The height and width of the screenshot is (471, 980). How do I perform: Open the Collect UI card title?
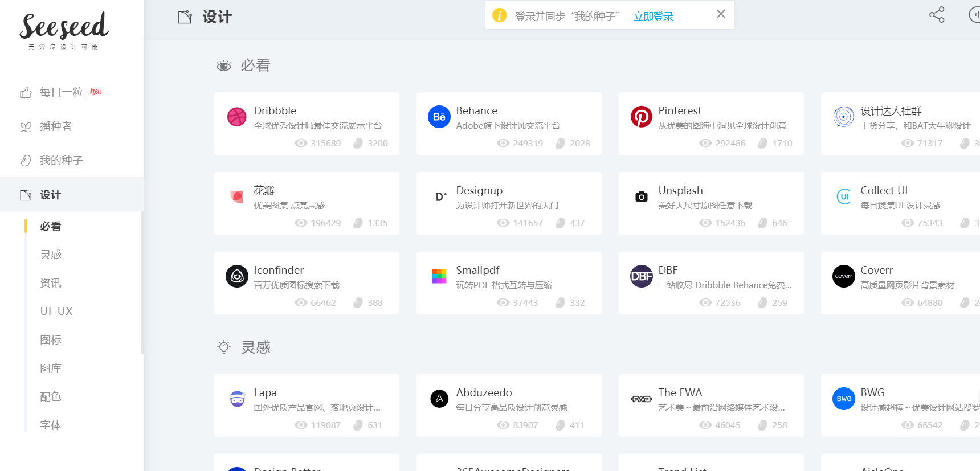point(884,190)
